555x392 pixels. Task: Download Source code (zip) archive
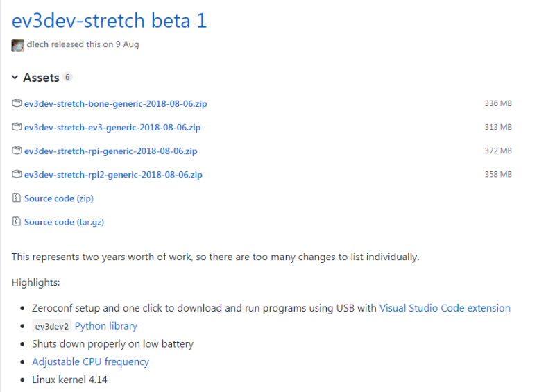click(x=58, y=198)
